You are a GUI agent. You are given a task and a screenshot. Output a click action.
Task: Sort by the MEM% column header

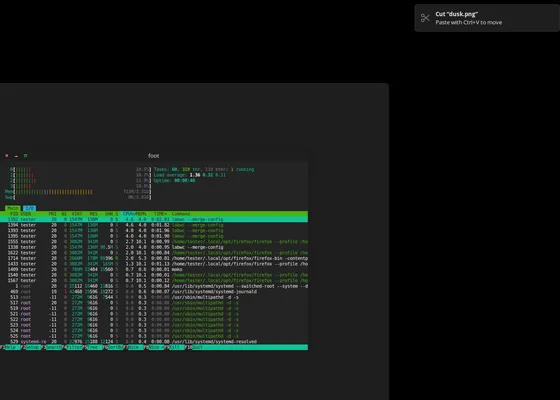click(141, 214)
